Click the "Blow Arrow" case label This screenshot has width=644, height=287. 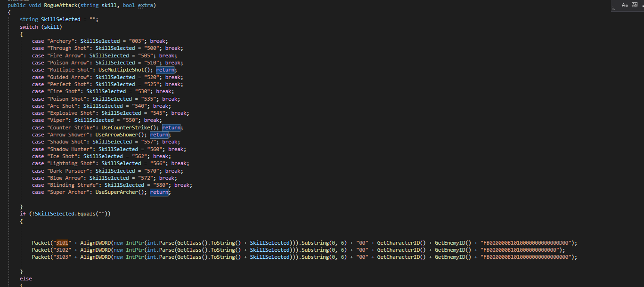tap(65, 178)
